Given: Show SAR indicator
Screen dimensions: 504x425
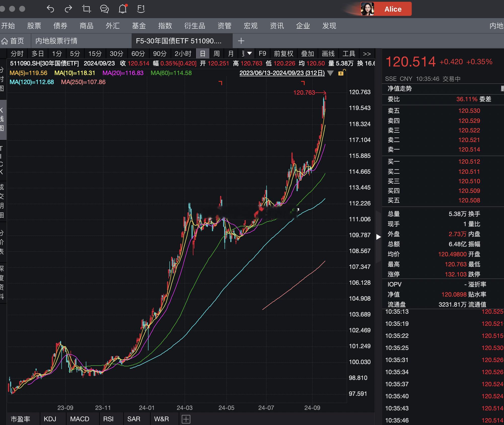Looking at the screenshot, I should 134,419.
